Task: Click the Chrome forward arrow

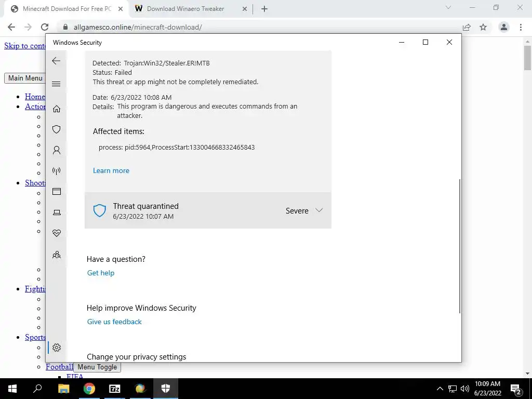Action: (x=28, y=27)
